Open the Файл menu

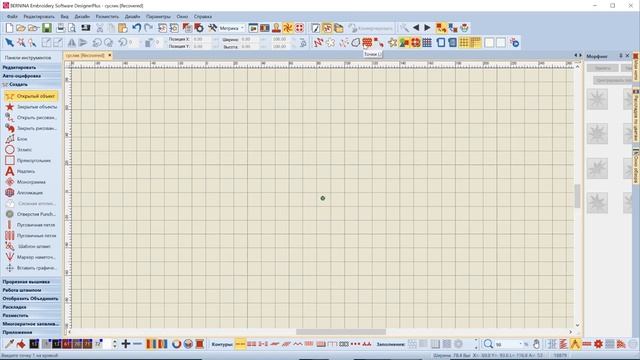(12, 17)
